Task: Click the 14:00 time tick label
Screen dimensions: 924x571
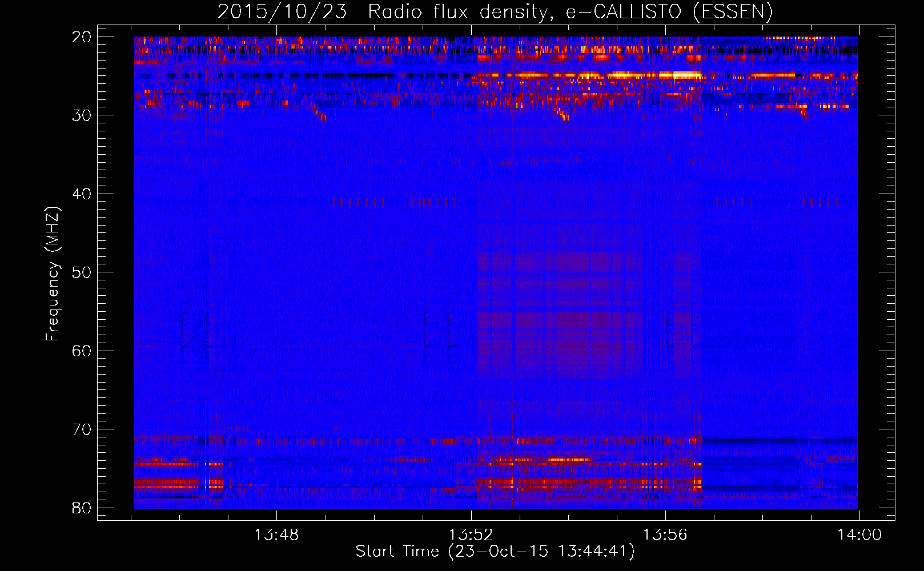Action: [859, 535]
